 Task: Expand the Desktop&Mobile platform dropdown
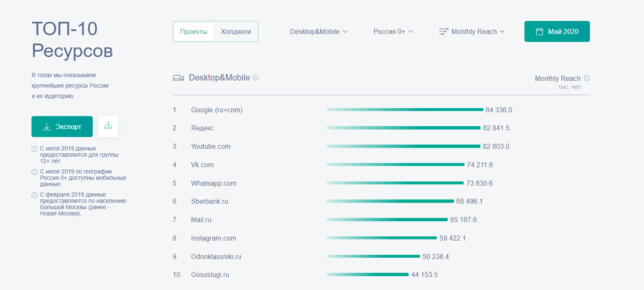[318, 31]
